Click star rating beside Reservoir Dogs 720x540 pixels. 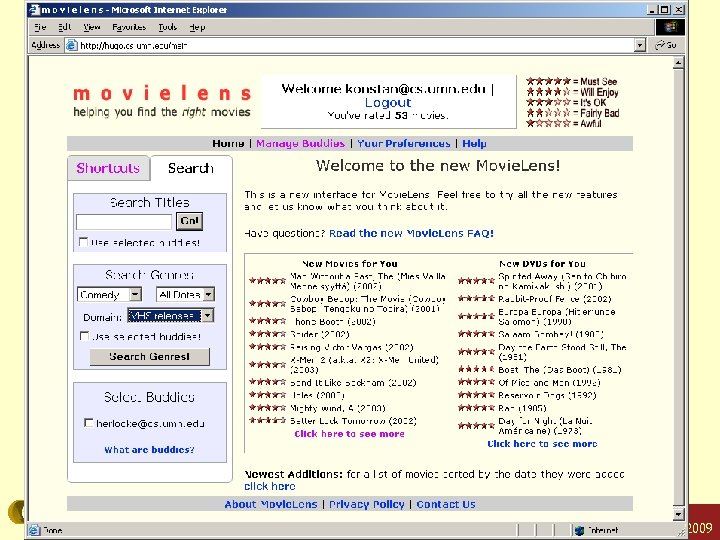point(476,394)
